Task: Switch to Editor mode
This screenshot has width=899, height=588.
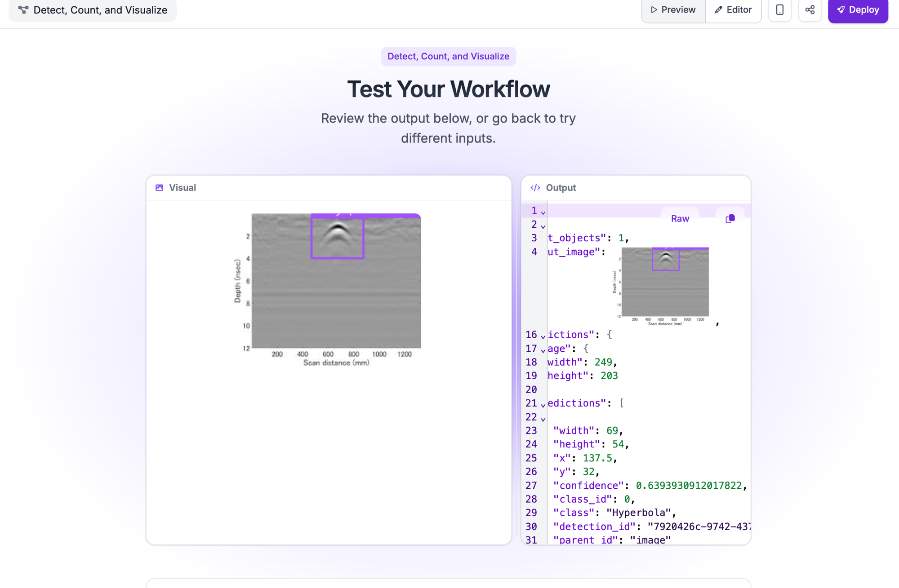Action: click(733, 10)
